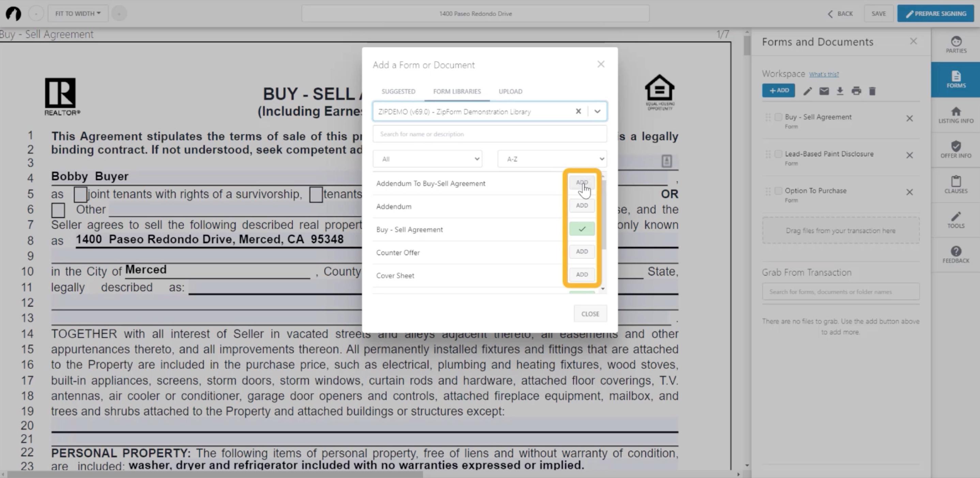Expand the ZIPDEMO library dropdown arrow
The width and height of the screenshot is (980, 478).
click(597, 111)
